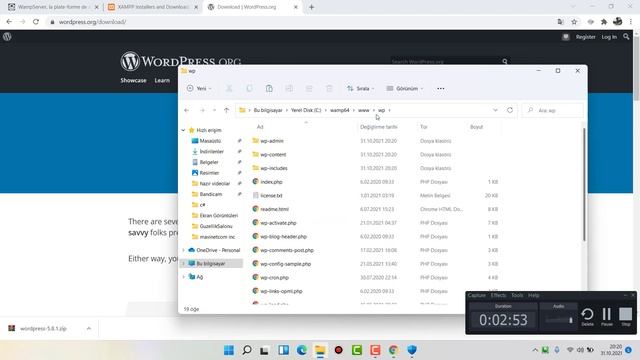
Task: Open Google Chrome from taskbar
Action: click(393, 350)
